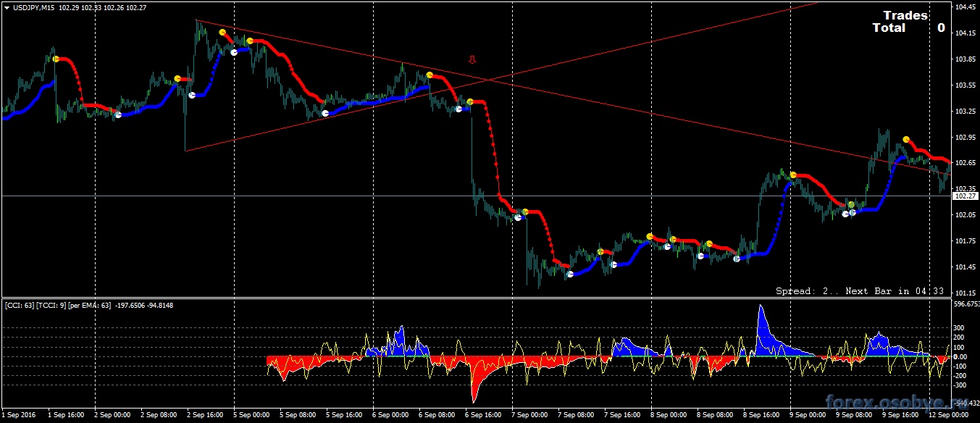Click price level 104.15 on the scale
The height and width of the screenshot is (423, 980).
(x=966, y=33)
